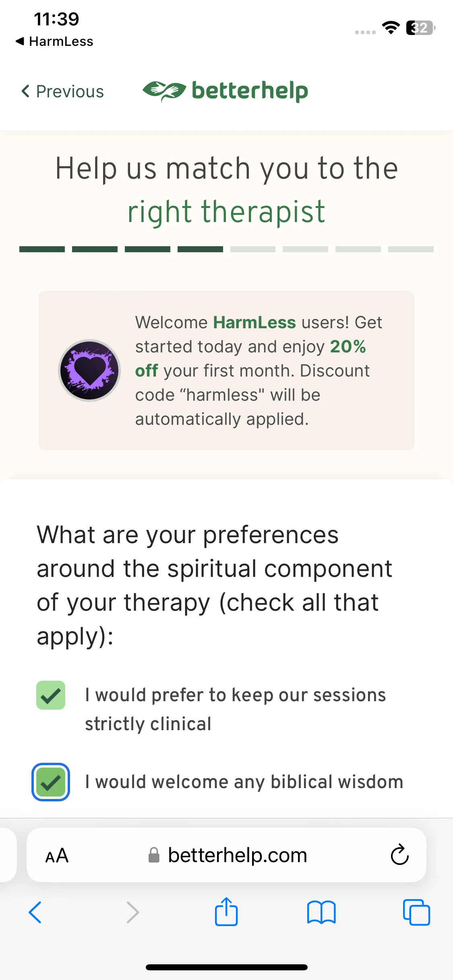Tap the BetterHelp logo in header
Screen dimensions: 453x980
[225, 91]
